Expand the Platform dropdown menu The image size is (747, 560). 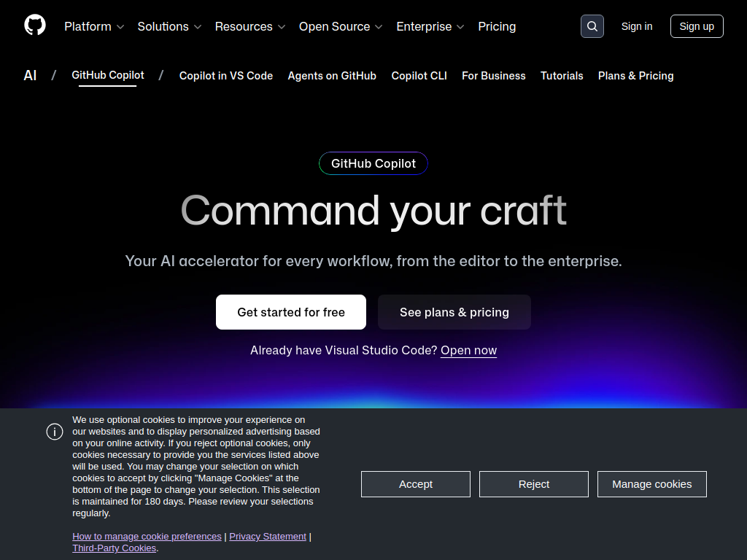pos(94,26)
